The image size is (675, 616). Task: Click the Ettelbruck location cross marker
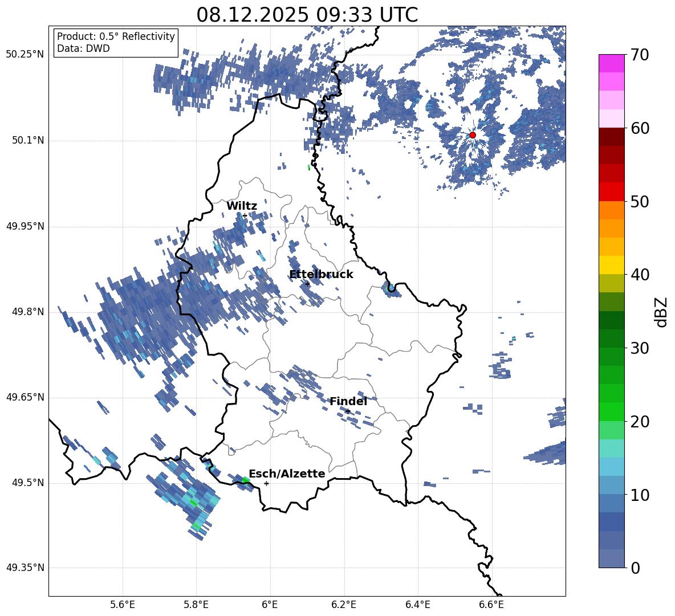coord(307,284)
